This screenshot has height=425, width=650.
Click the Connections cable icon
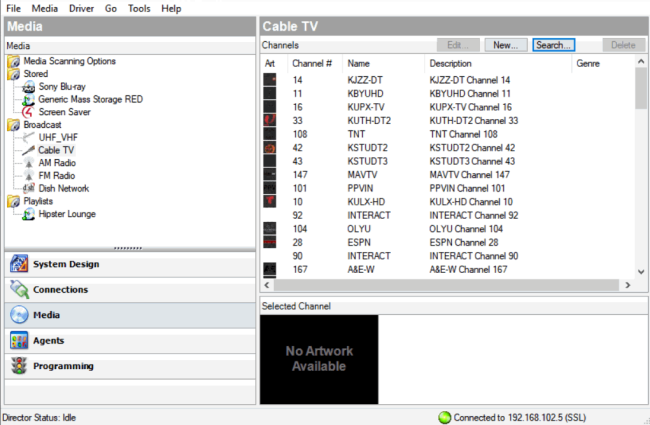point(19,289)
